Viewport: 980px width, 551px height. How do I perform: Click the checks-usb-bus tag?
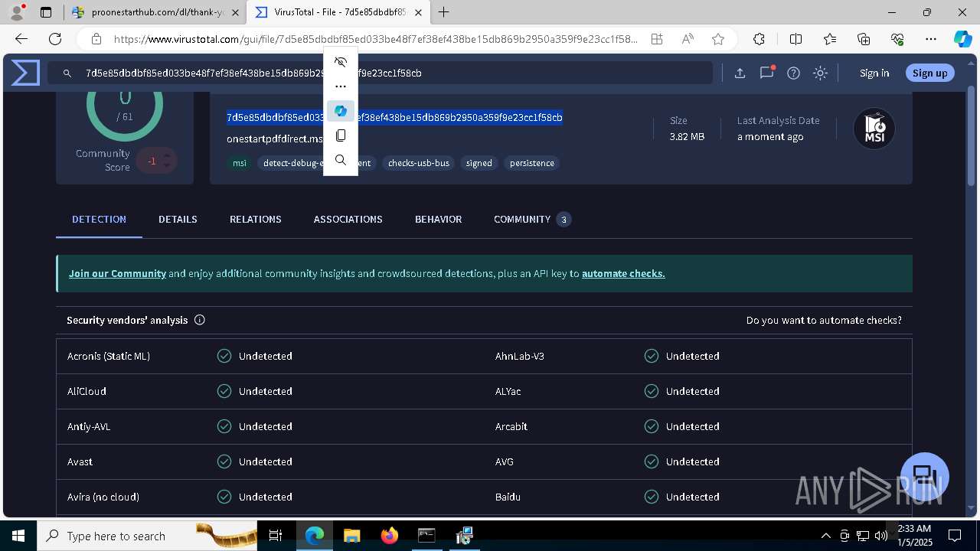click(419, 163)
